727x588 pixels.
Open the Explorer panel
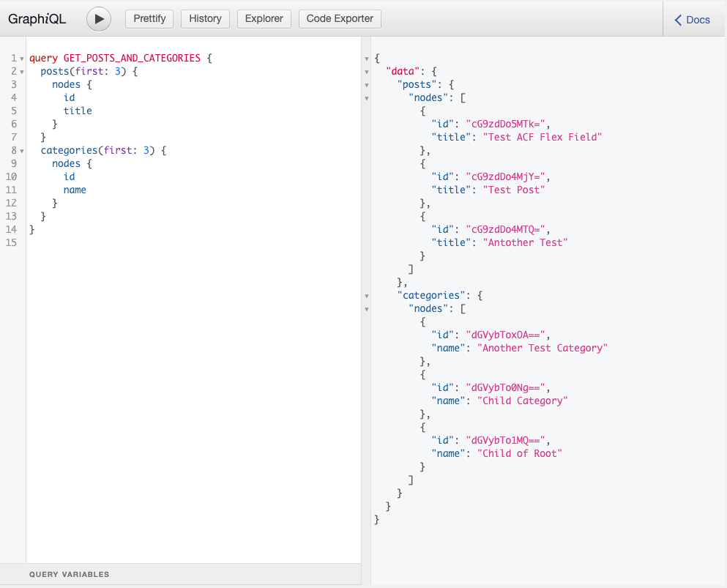[264, 19]
